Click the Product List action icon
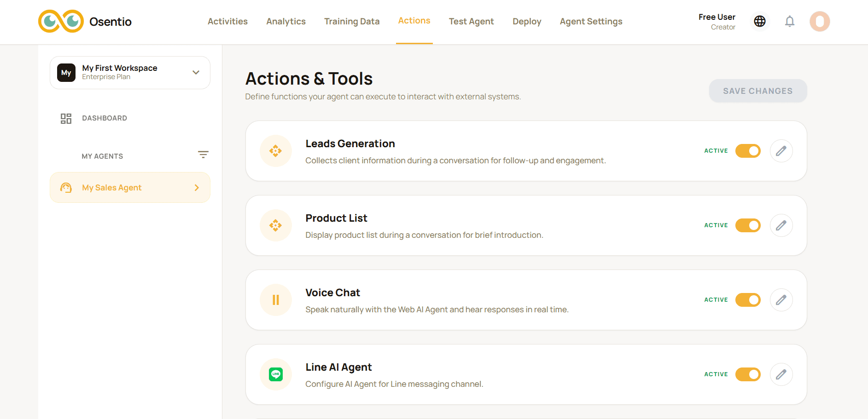The width and height of the screenshot is (868, 419). click(x=276, y=225)
